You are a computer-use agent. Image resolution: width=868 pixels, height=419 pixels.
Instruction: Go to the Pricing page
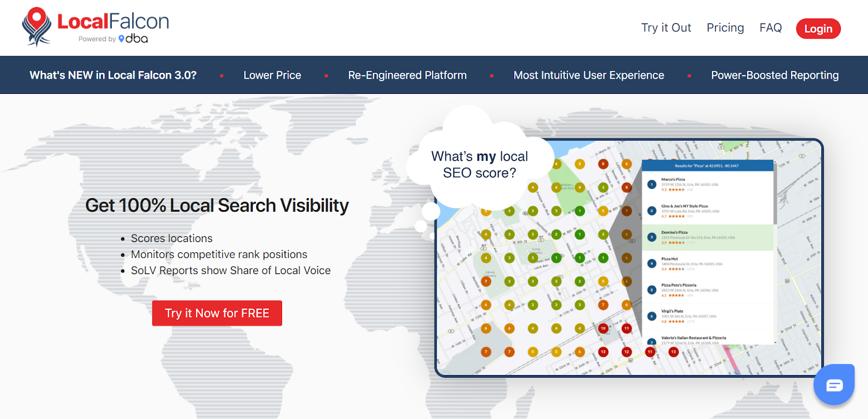[x=725, y=28]
